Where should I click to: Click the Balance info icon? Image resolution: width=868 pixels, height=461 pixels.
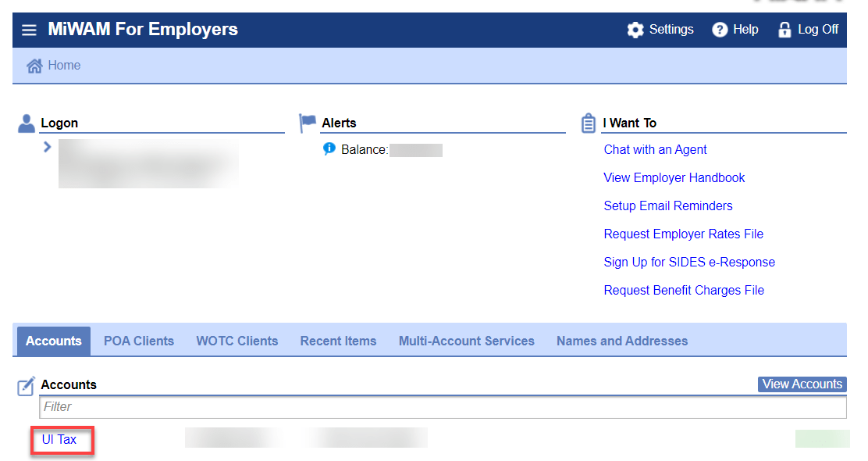tap(329, 149)
